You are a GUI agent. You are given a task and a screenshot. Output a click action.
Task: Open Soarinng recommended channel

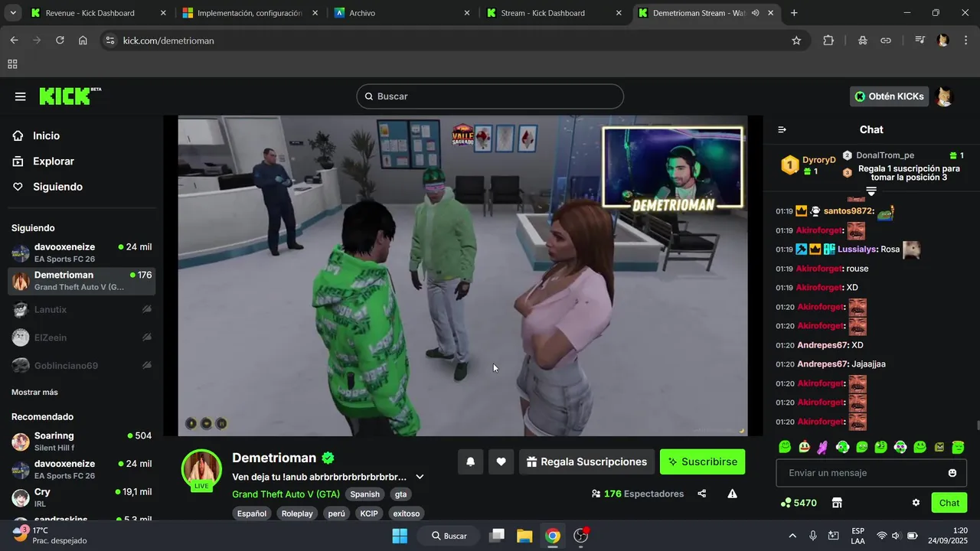tap(82, 442)
